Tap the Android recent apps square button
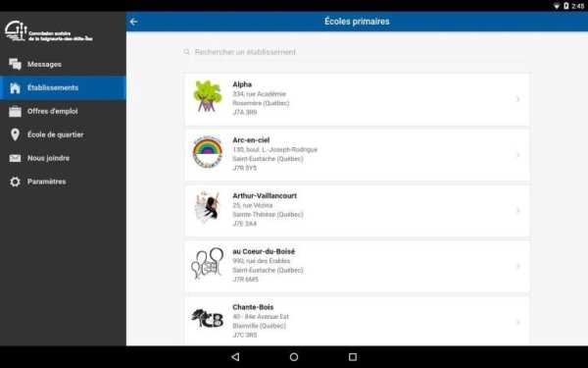This screenshot has width=588, height=368. [353, 357]
